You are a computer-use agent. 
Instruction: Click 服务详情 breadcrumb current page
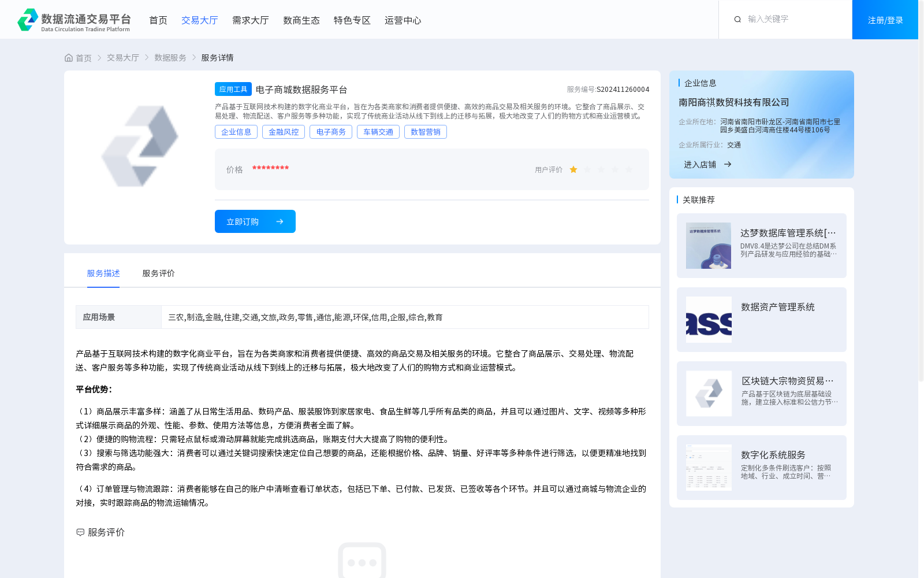click(x=217, y=58)
